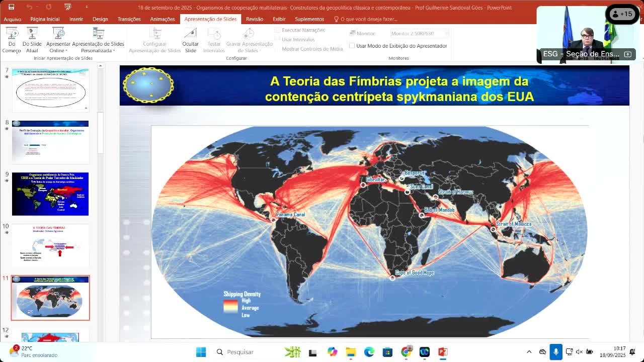Open Configurar Apresentação de Slides
The width and height of the screenshot is (644, 362).
[155, 40]
